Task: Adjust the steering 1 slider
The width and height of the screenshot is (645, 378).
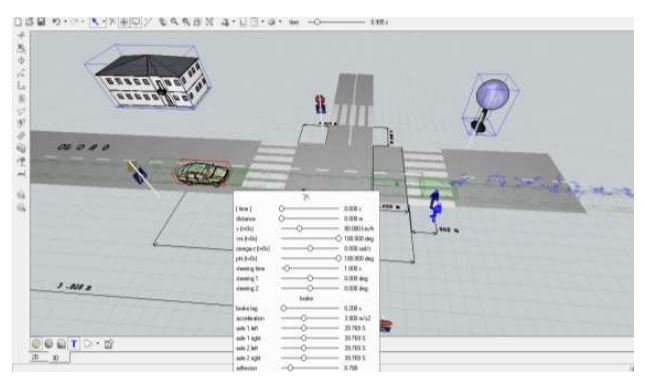Action: pos(309,278)
